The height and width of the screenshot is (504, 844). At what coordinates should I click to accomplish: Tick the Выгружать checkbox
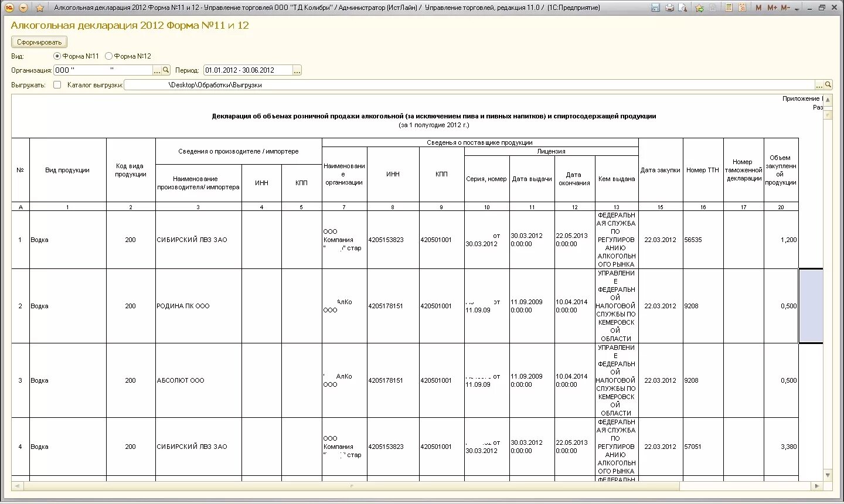pyautogui.click(x=57, y=84)
